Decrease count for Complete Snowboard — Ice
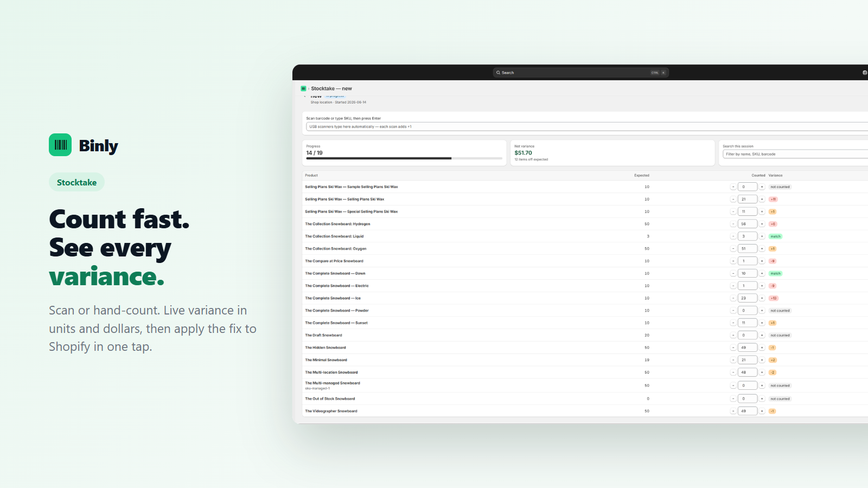 pos(733,298)
